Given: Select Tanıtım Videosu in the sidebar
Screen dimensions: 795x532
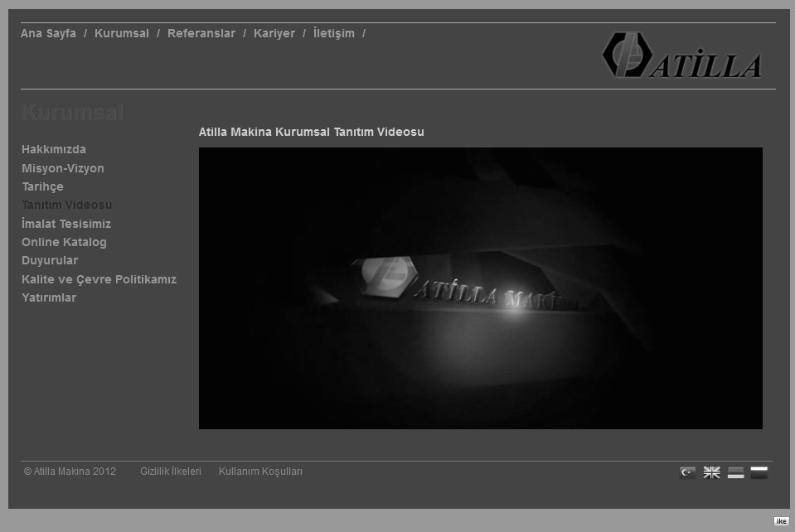Looking at the screenshot, I should [67, 205].
